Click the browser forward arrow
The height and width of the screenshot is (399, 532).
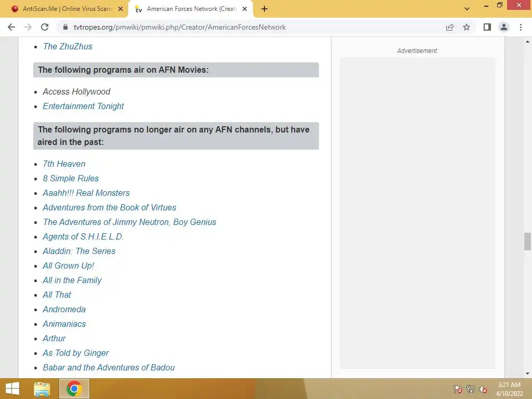(28, 27)
